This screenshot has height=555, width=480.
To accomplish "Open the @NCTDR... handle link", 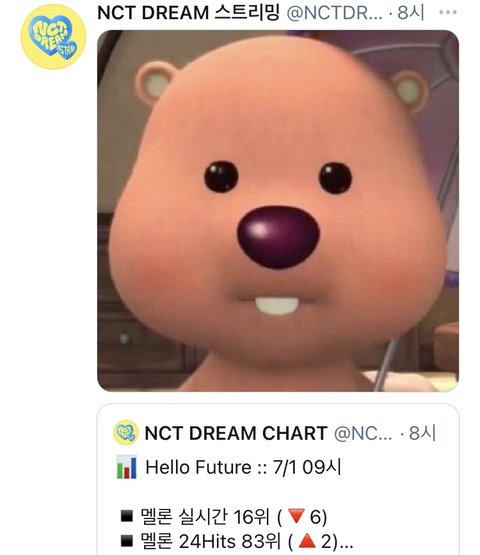I will [335, 13].
